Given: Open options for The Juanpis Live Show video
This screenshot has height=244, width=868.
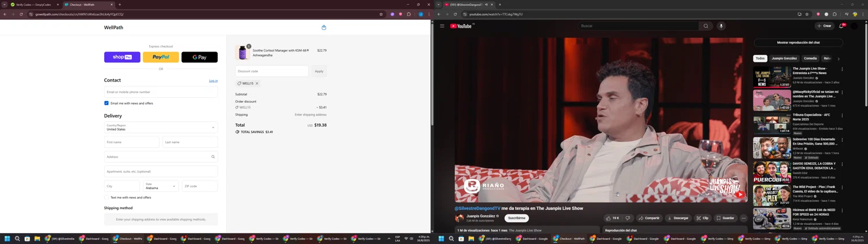Looking at the screenshot, I should pos(842,69).
